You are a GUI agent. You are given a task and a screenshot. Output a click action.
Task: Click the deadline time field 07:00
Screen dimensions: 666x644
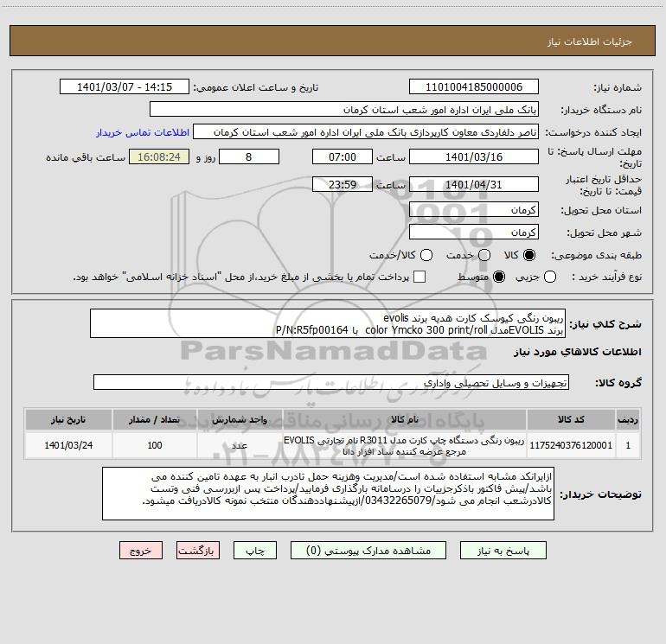pos(343,157)
